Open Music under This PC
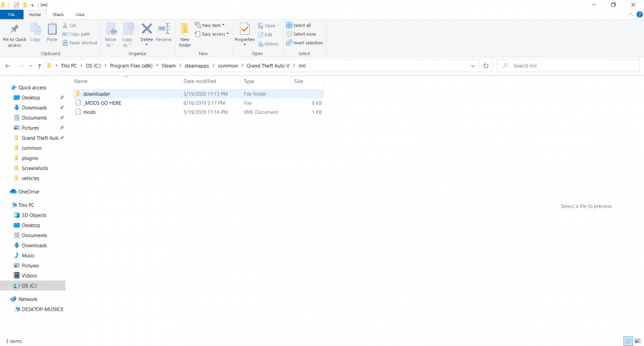 pos(28,256)
